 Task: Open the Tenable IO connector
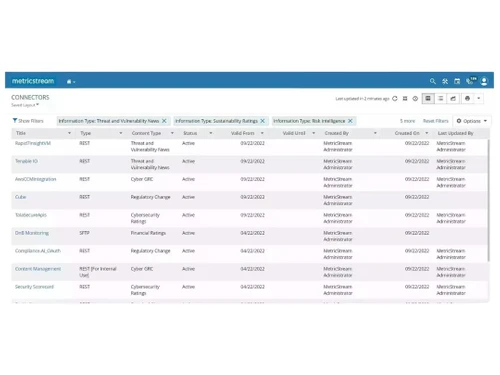click(26, 161)
